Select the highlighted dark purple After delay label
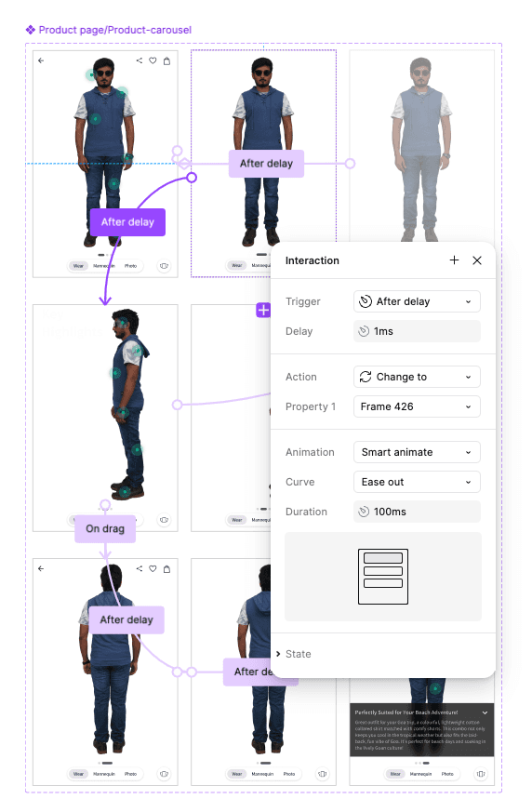Image resolution: width=532 pixels, height=812 pixels. pyautogui.click(x=127, y=222)
